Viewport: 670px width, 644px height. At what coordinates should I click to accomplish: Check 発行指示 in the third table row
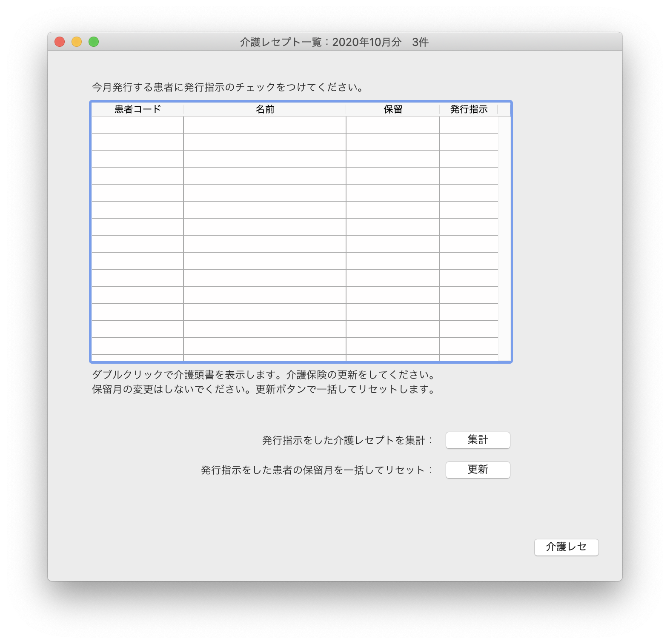(x=469, y=159)
